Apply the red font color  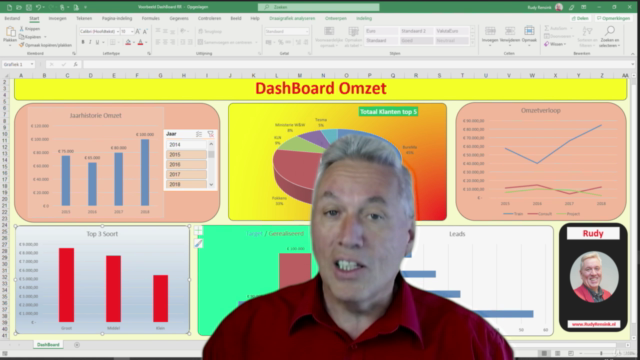click(x=140, y=42)
